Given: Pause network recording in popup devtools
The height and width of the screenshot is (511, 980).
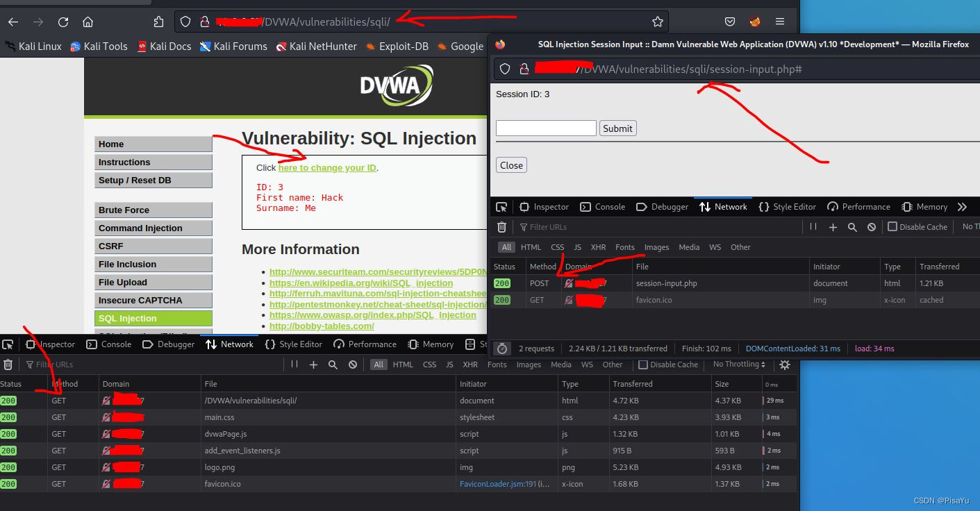Looking at the screenshot, I should click(x=814, y=227).
